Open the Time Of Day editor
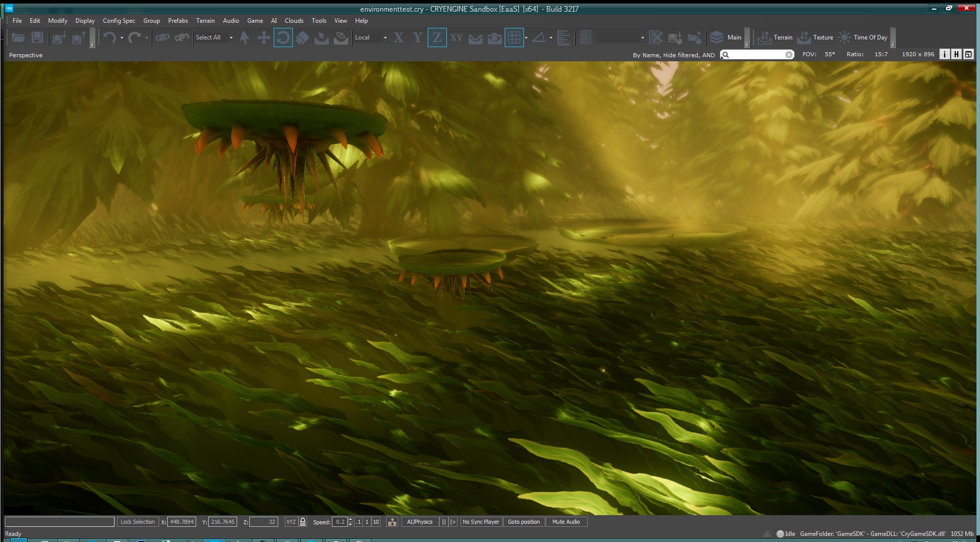Screen dimensions: 980x542 (x=862, y=37)
